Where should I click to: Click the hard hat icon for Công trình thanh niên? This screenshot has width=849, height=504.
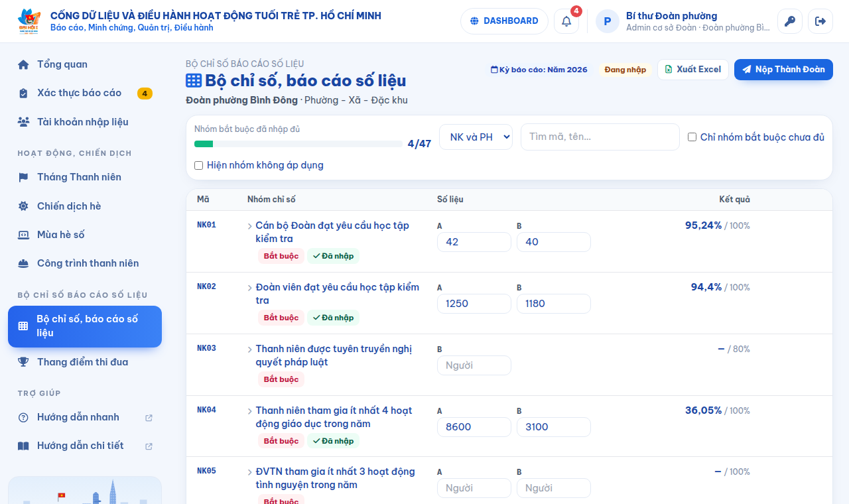23,263
